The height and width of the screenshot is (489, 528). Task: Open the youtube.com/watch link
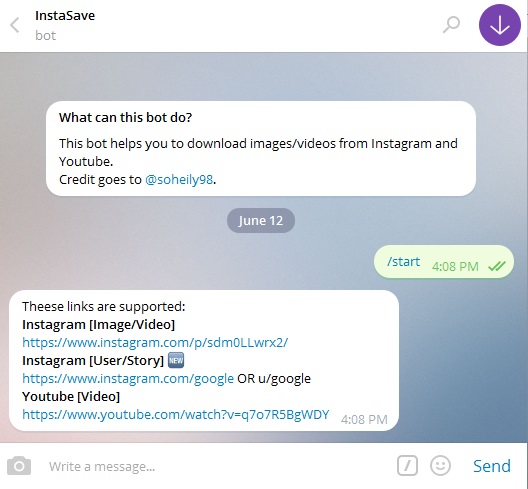pos(175,414)
